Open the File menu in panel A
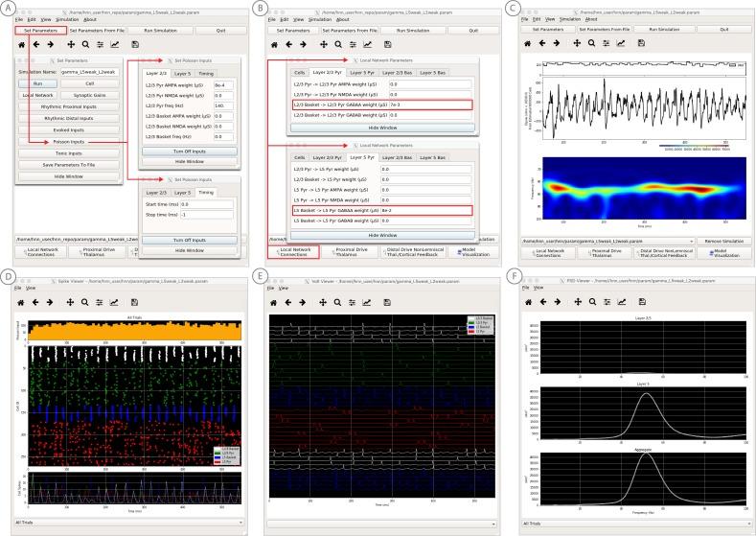 point(19,20)
